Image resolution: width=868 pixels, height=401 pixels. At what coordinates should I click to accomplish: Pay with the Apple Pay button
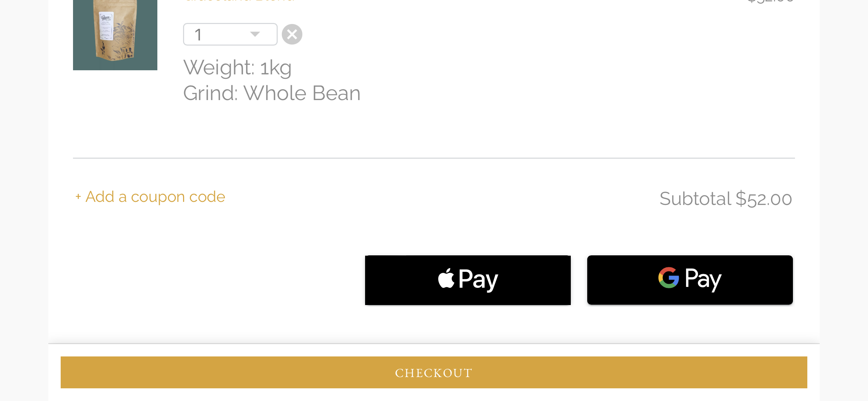pyautogui.click(x=468, y=280)
